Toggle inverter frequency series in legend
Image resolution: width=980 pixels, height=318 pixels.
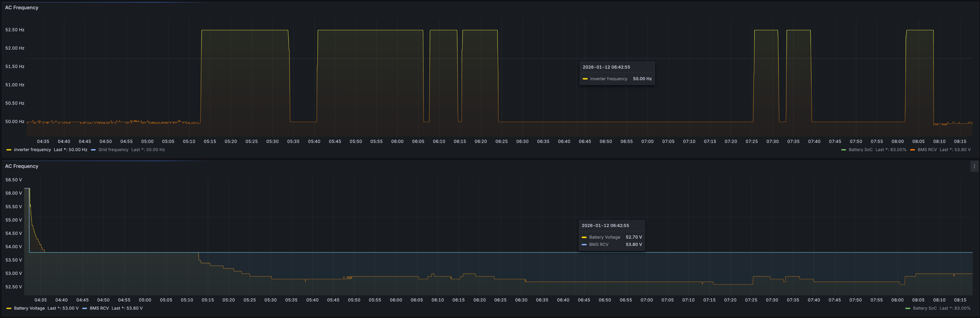point(32,150)
